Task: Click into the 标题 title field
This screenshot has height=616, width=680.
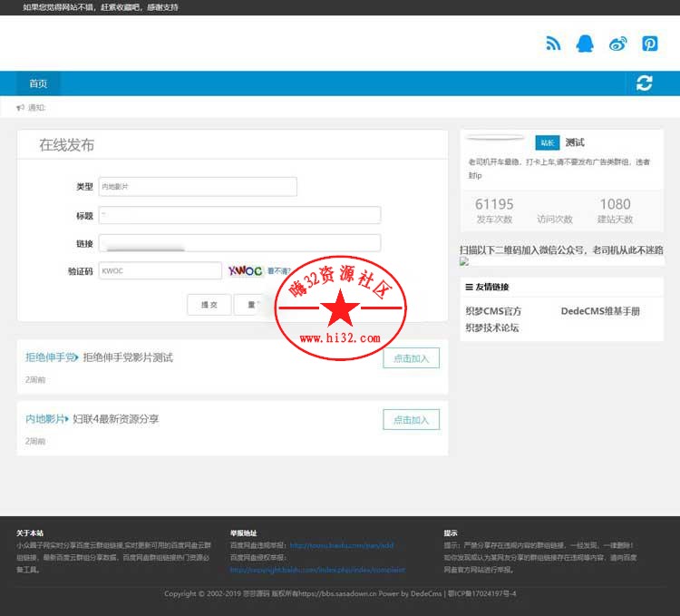Action: point(239,215)
